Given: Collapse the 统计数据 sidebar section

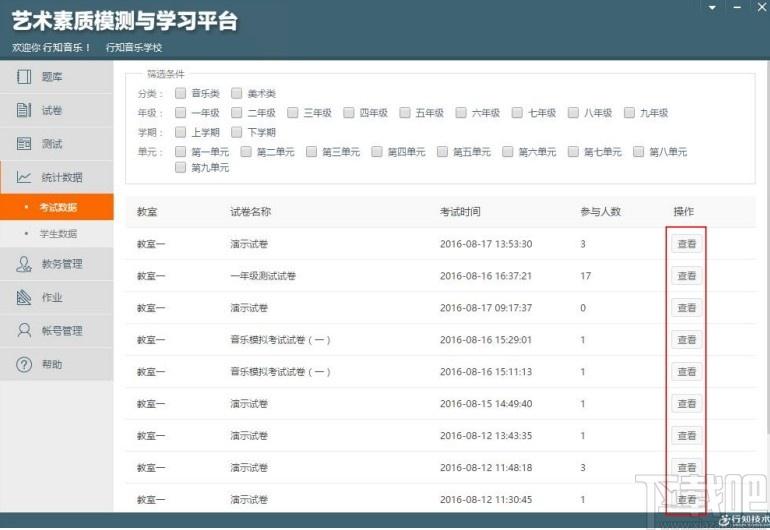Looking at the screenshot, I should tap(56, 177).
